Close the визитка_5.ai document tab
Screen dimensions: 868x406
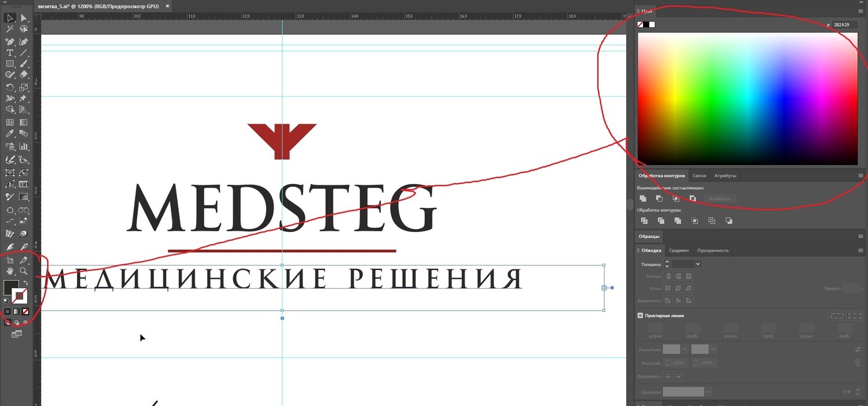167,6
